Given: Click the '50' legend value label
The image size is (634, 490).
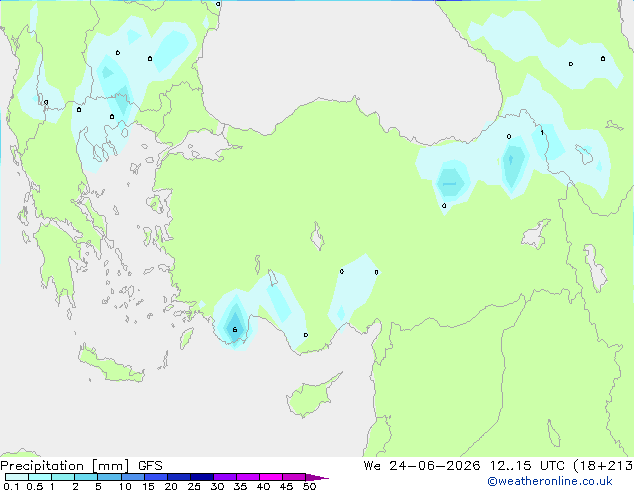Looking at the screenshot, I should (310, 486).
